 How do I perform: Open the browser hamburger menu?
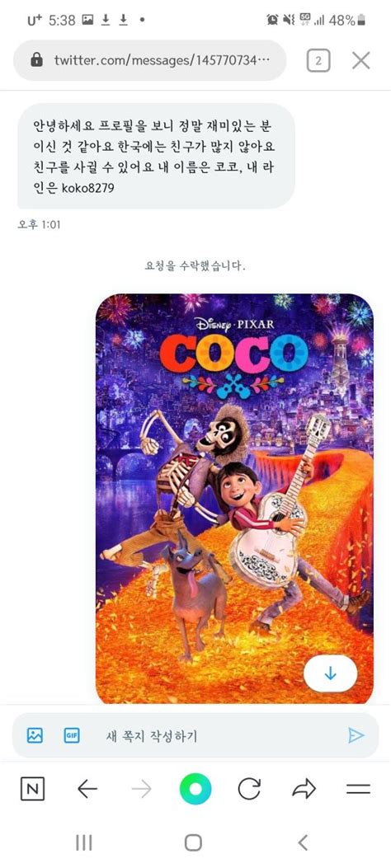click(x=358, y=789)
